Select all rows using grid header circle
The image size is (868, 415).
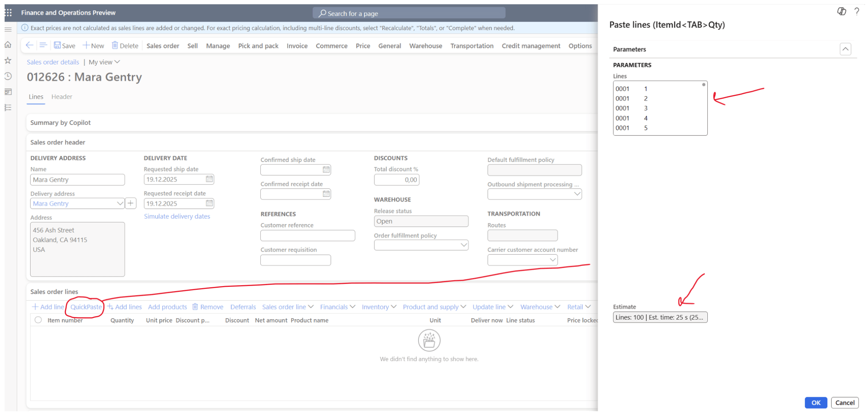(38, 320)
